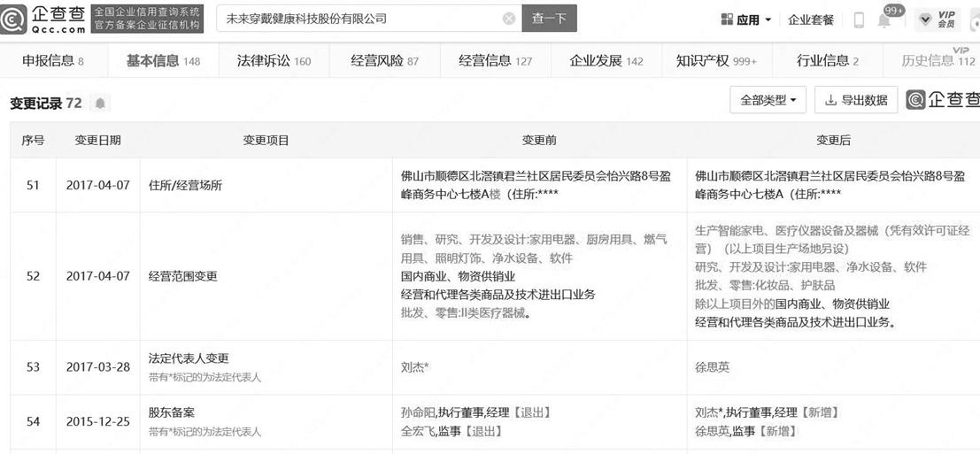The height and width of the screenshot is (454, 980).
Task: Click the download icon in 导出数据
Action: tap(830, 101)
